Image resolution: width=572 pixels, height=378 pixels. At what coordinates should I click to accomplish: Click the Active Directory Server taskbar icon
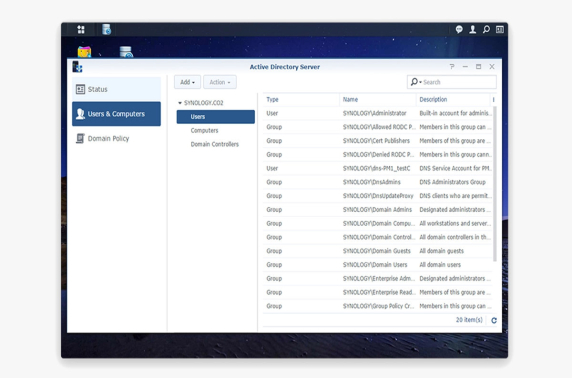click(x=106, y=29)
